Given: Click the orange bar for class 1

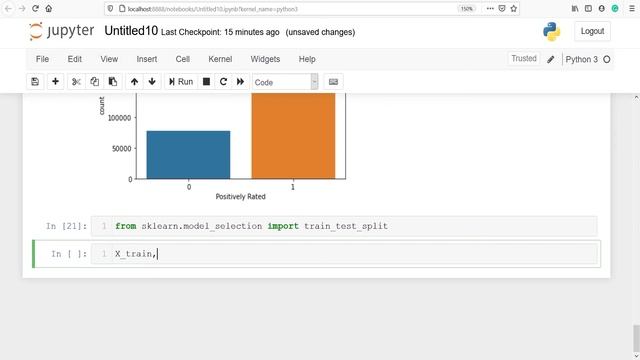Looking at the screenshot, I should coord(293,136).
